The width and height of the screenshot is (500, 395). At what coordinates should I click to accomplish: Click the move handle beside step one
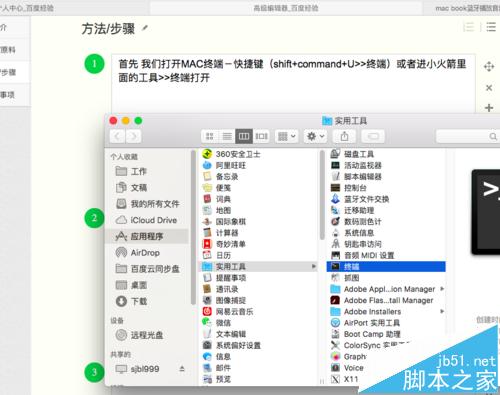(x=489, y=66)
